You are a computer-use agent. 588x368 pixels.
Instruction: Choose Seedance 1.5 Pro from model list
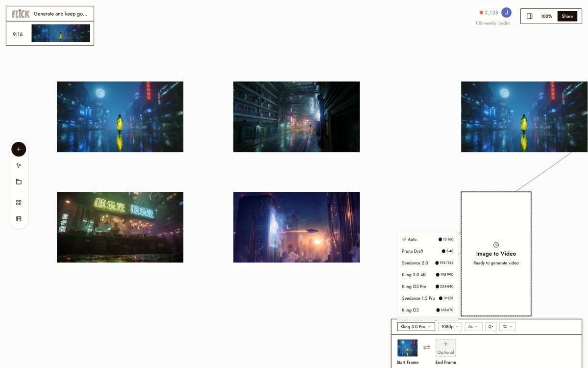[428, 298]
